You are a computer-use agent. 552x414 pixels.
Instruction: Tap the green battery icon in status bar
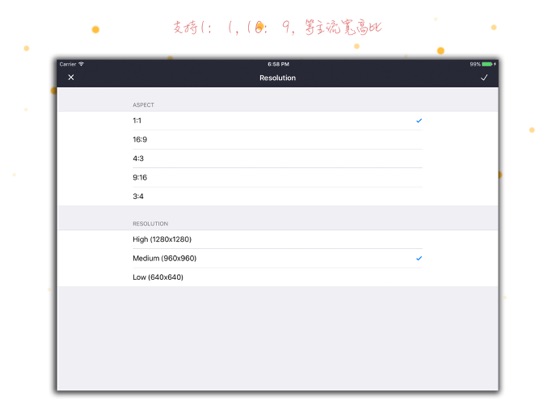click(x=487, y=64)
